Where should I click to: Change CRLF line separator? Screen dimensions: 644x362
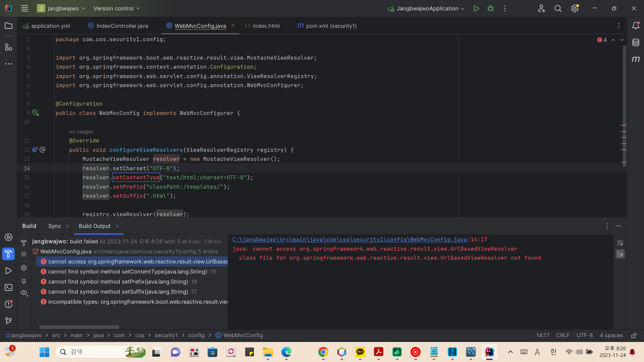(x=562, y=336)
